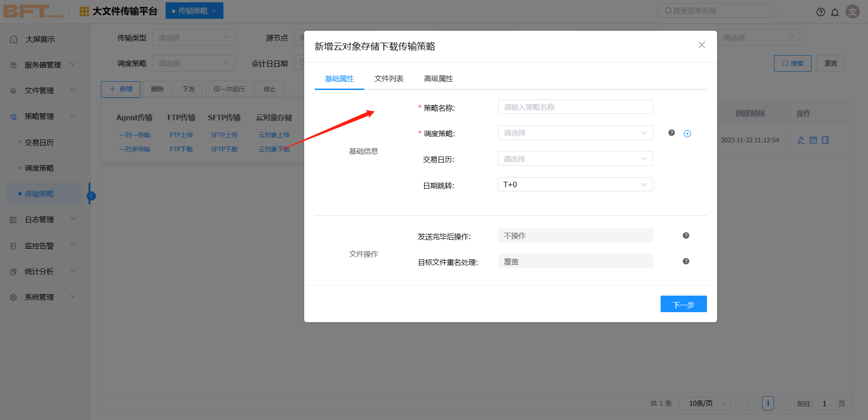Viewport: 868px width, 420px height.
Task: Expand 服务器管理 sidebar menu
Action: [x=43, y=65]
